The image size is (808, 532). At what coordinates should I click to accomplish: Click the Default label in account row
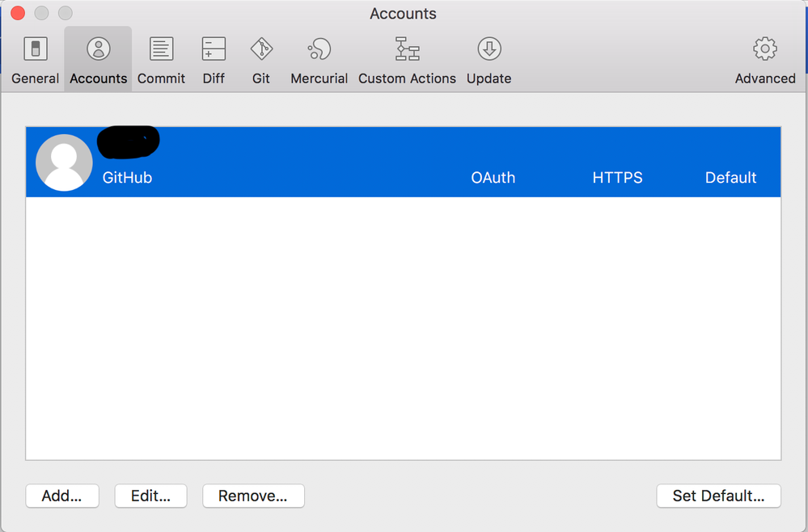pos(730,178)
